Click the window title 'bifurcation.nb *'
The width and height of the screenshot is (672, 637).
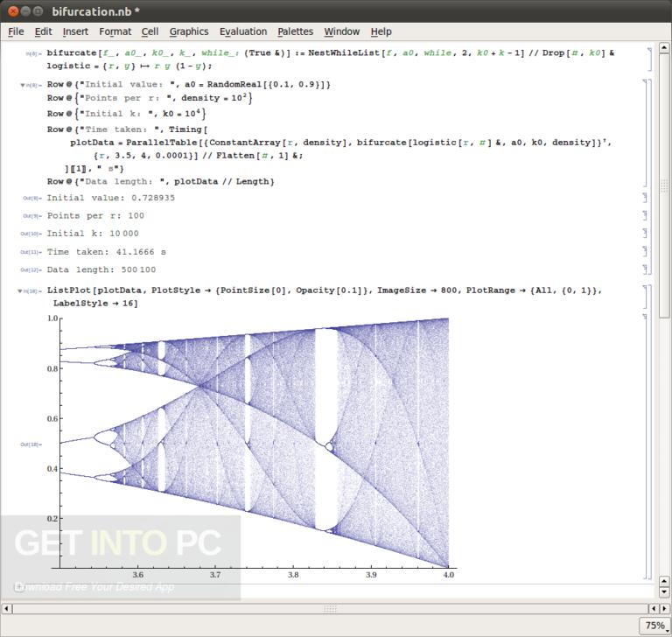click(x=96, y=11)
